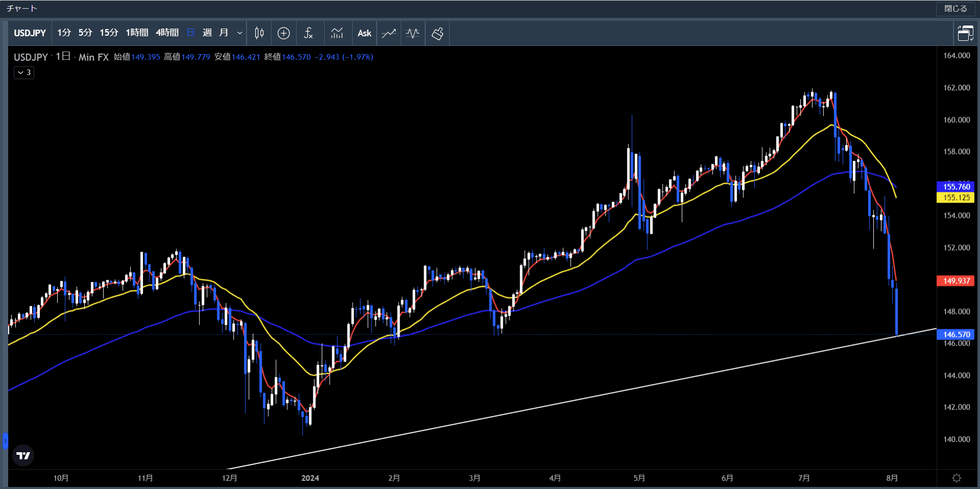980x489 pixels.
Task: Click the -2.943 (-1.97%) change value
Action: 344,57
